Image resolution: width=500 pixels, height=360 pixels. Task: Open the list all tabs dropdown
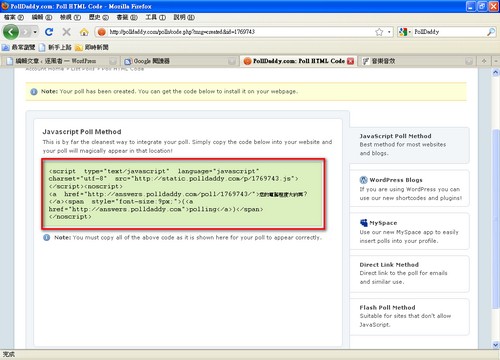pyautogui.click(x=496, y=61)
